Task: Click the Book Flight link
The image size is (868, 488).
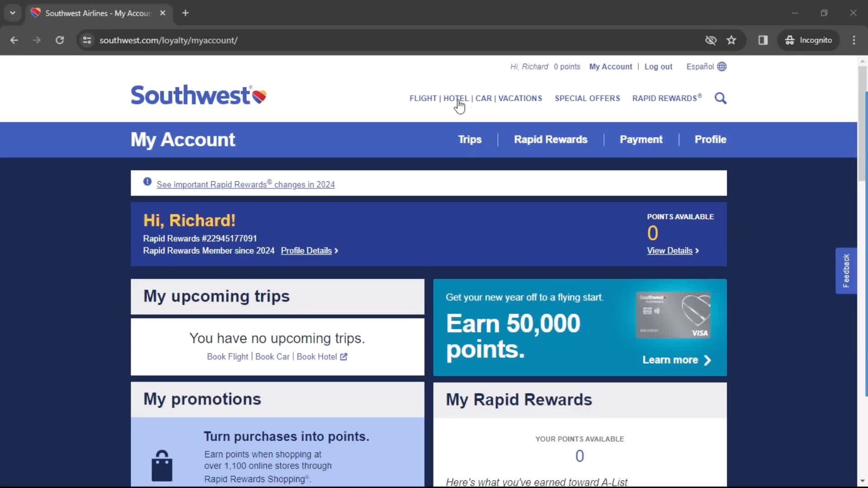Action: point(227,357)
